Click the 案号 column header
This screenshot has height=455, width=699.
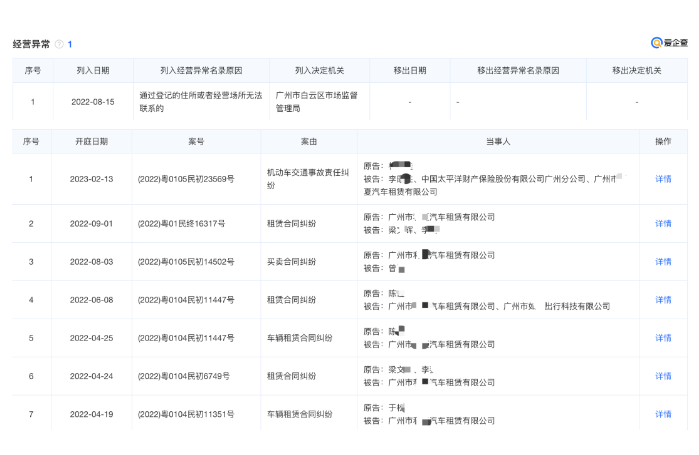click(x=195, y=142)
